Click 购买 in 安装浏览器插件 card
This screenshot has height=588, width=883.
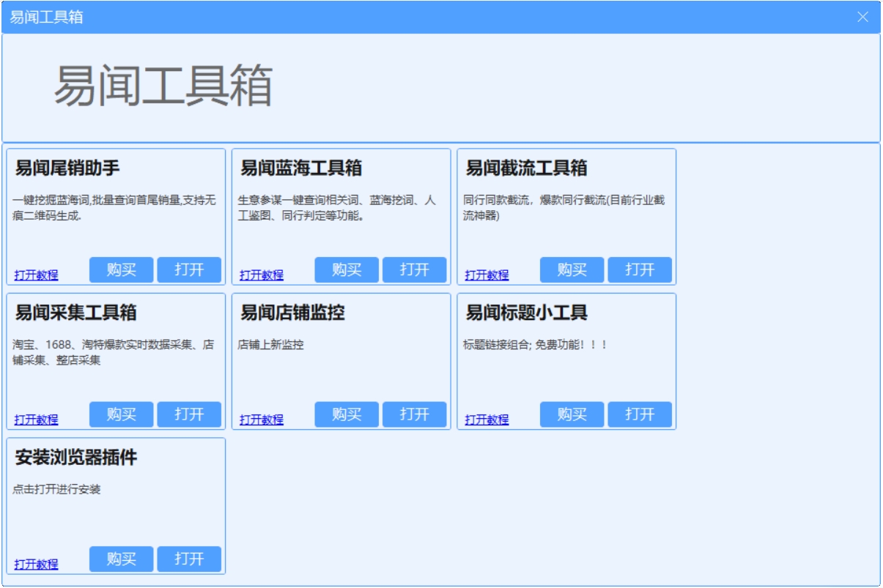pos(122,559)
